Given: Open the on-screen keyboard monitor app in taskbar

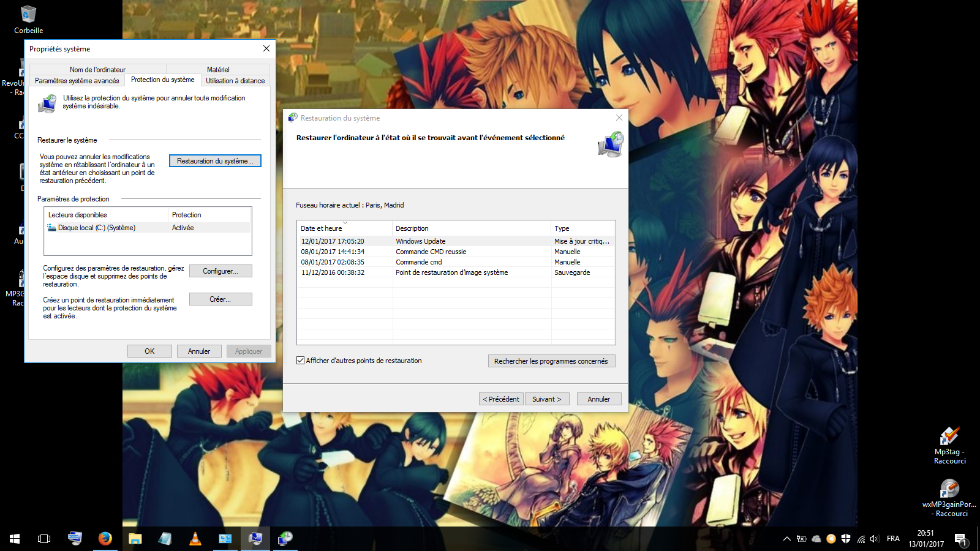Looking at the screenshot, I should 75,539.
